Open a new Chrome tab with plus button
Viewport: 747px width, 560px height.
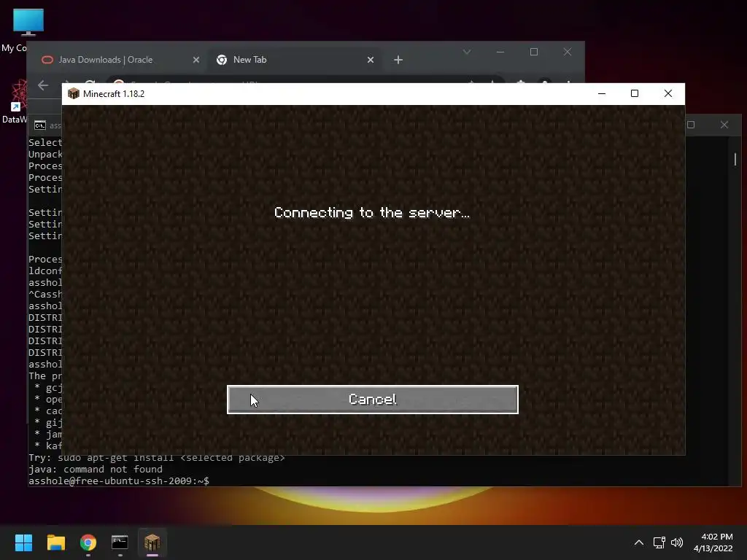click(x=398, y=60)
